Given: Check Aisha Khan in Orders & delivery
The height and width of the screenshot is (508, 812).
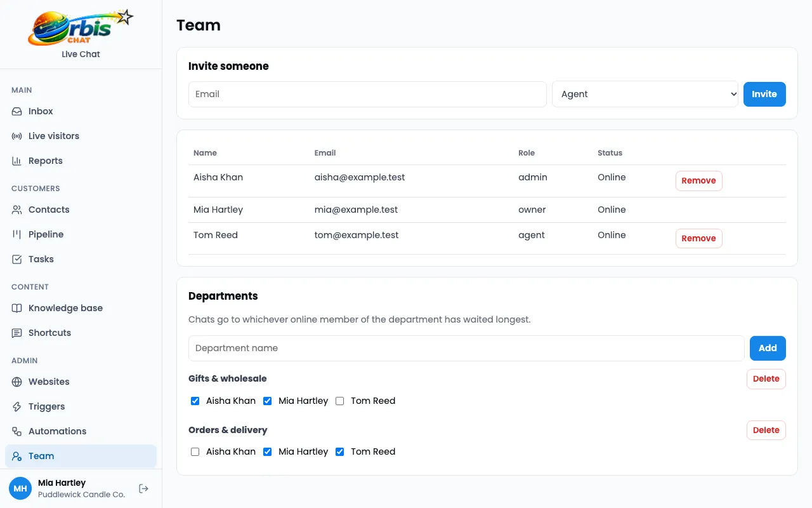Looking at the screenshot, I should pyautogui.click(x=195, y=451).
